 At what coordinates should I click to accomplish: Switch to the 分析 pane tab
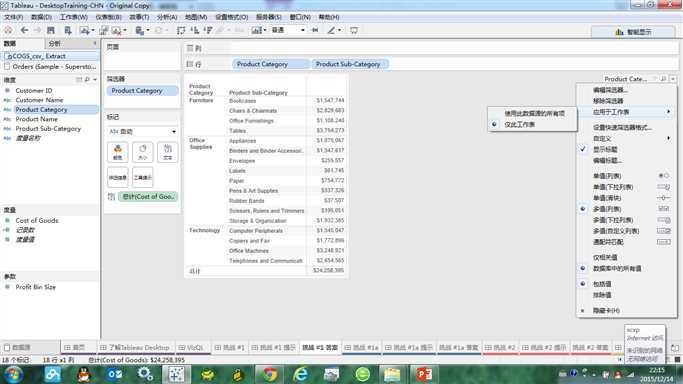71,44
